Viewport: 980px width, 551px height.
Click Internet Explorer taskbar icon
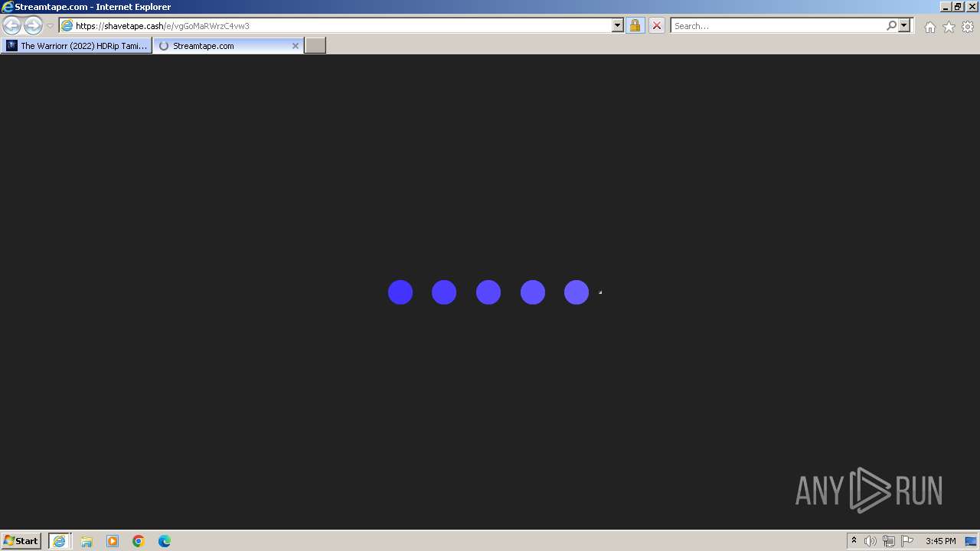pyautogui.click(x=60, y=541)
